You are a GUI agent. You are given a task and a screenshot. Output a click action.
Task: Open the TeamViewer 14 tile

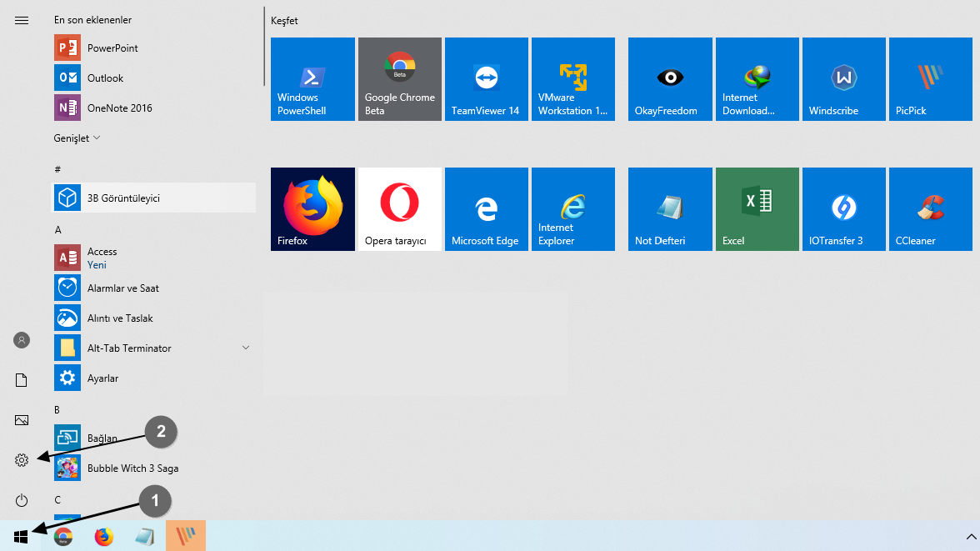[487, 79]
